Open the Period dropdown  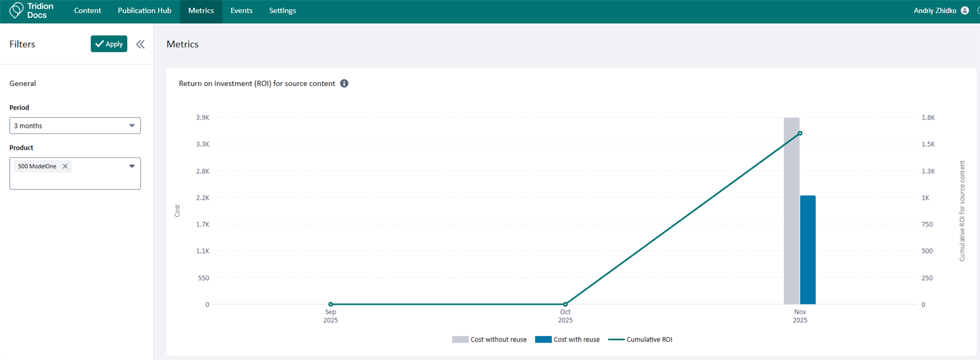click(75, 126)
